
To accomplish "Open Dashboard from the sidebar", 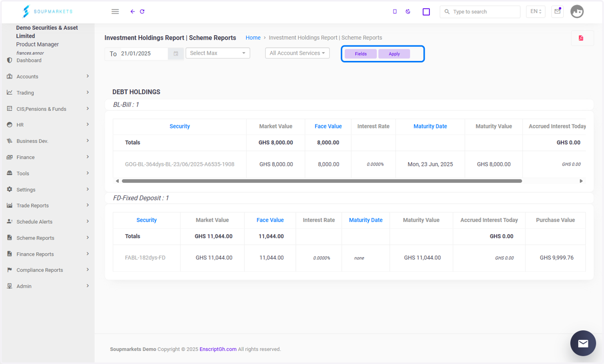I will [29, 60].
